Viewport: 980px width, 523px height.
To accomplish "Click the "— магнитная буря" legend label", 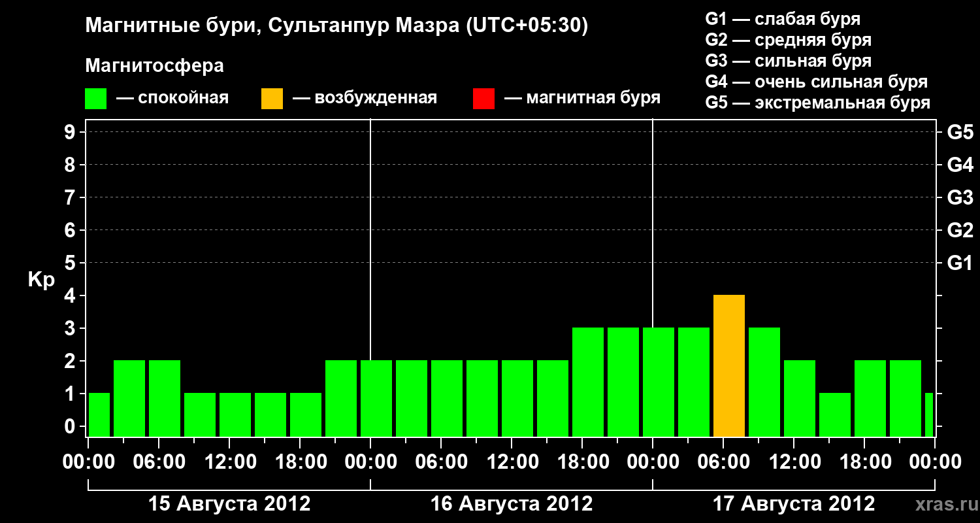I will (x=583, y=99).
